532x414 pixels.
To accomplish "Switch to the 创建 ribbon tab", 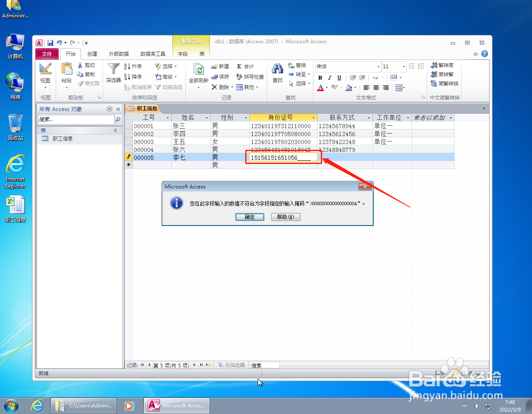I will pyautogui.click(x=92, y=54).
